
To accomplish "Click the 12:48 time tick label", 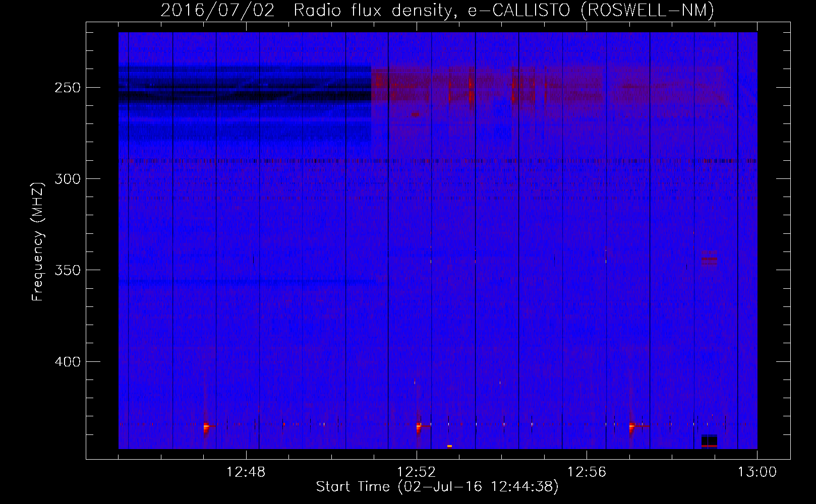I will coord(246,472).
